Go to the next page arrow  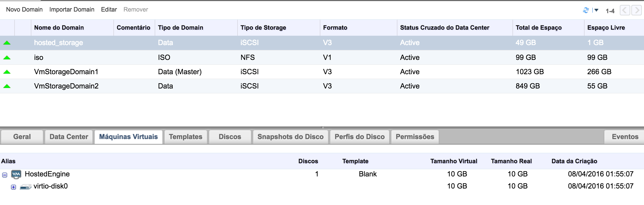(636, 10)
